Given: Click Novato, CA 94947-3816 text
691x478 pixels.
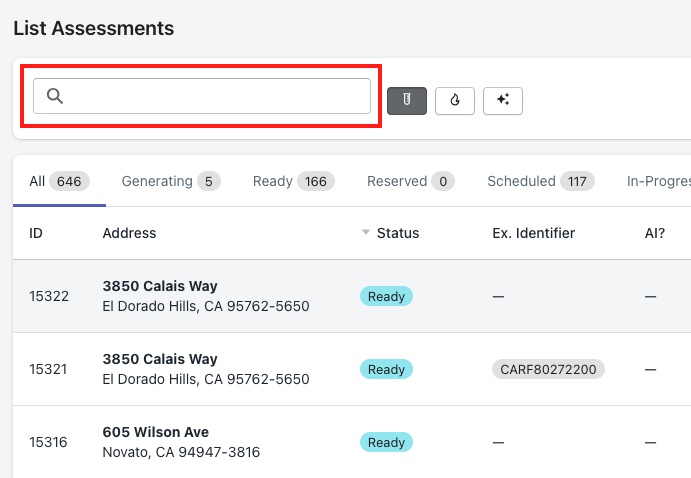Looking at the screenshot, I should point(181,452).
